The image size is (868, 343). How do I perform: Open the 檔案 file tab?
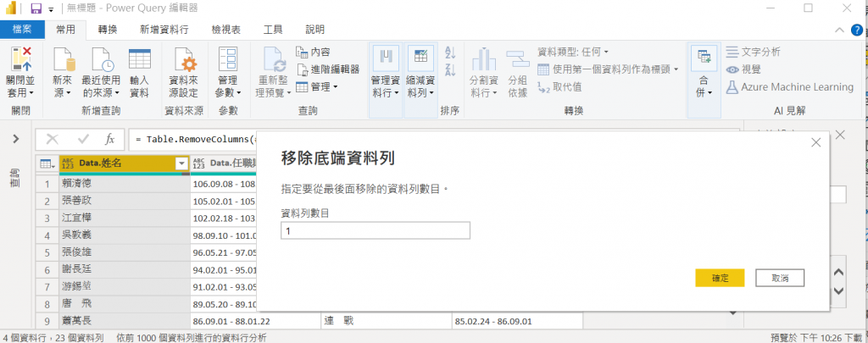22,30
